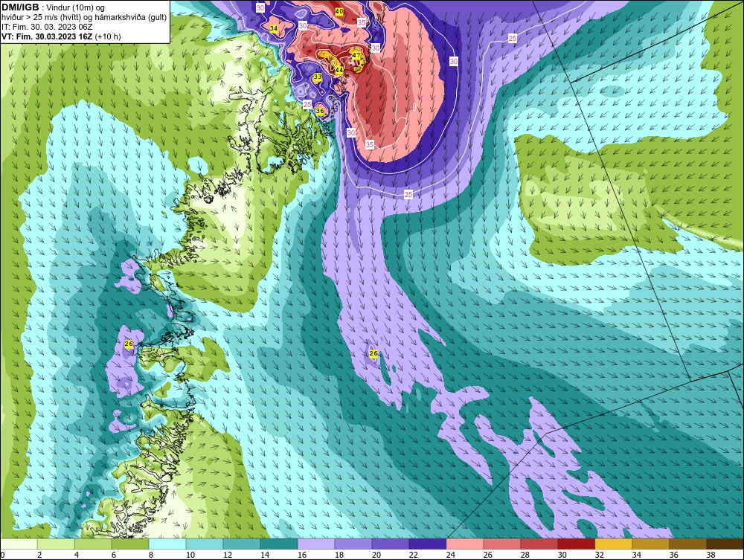Click the yellow 40 max gust label
This screenshot has width=744, height=560.
pos(339,11)
